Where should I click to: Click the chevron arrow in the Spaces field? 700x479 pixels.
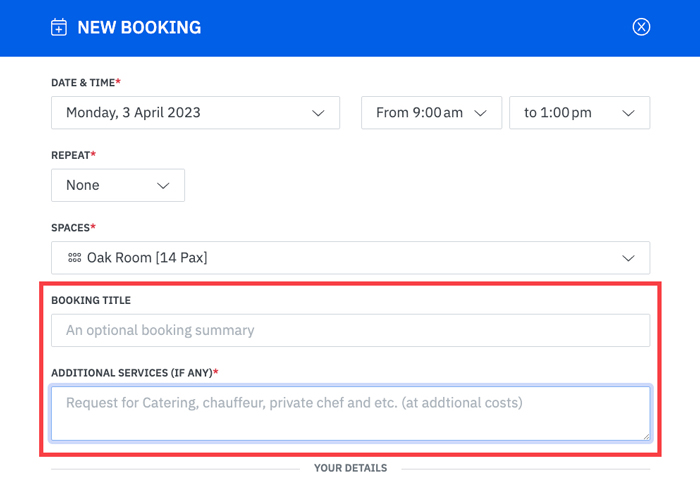[628, 258]
